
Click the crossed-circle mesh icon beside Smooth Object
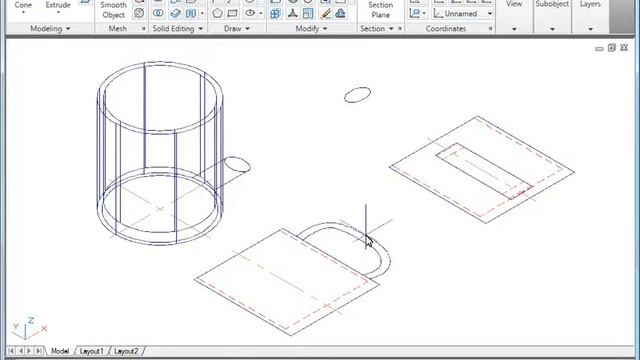tap(139, 13)
